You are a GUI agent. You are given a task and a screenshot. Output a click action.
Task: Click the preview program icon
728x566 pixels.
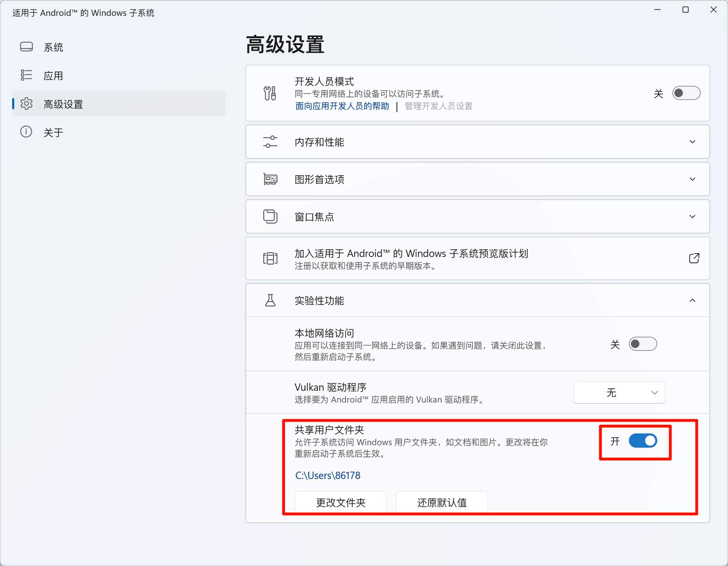(x=270, y=258)
